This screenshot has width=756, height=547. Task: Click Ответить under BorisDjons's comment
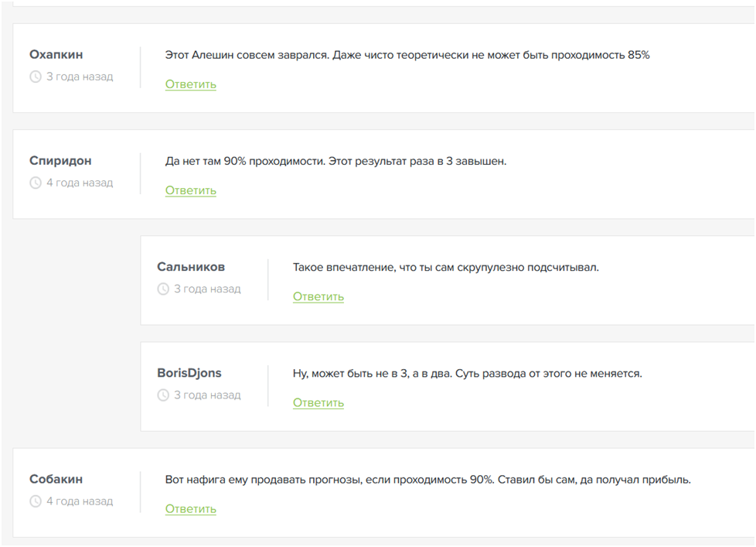pos(318,402)
